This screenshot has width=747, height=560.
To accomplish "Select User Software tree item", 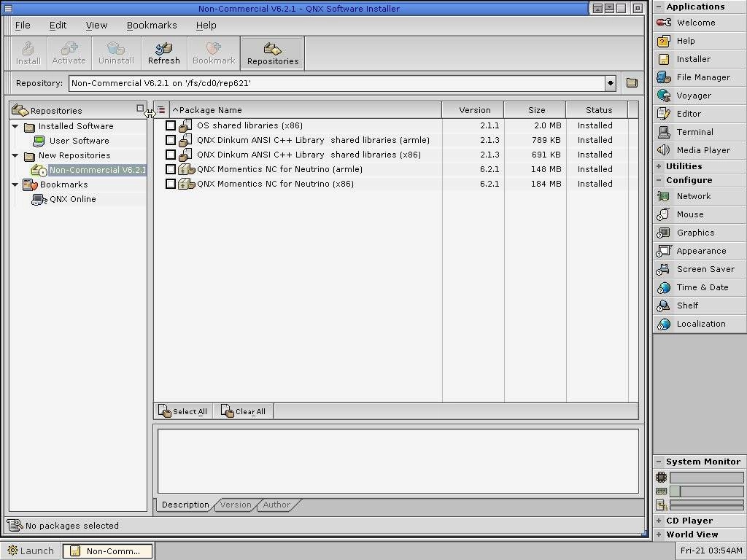I will pyautogui.click(x=79, y=141).
